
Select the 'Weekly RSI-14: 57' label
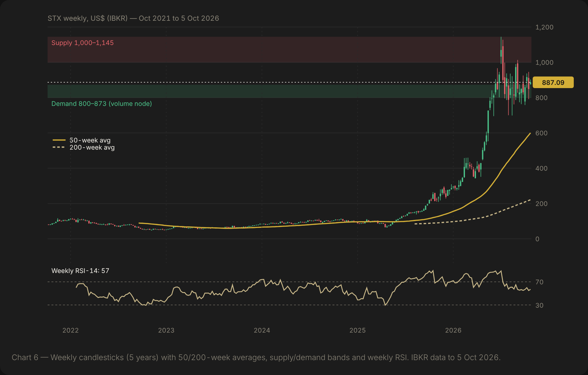(x=80, y=271)
